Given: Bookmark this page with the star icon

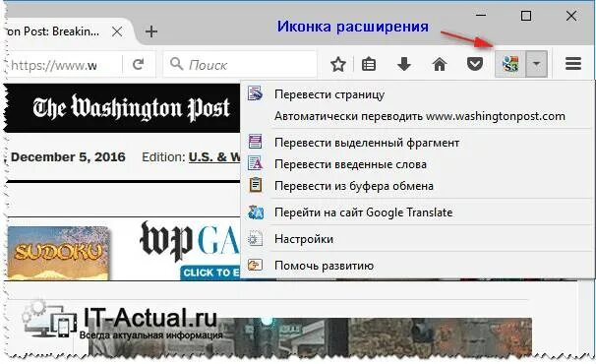Looking at the screenshot, I should pos(338,64).
